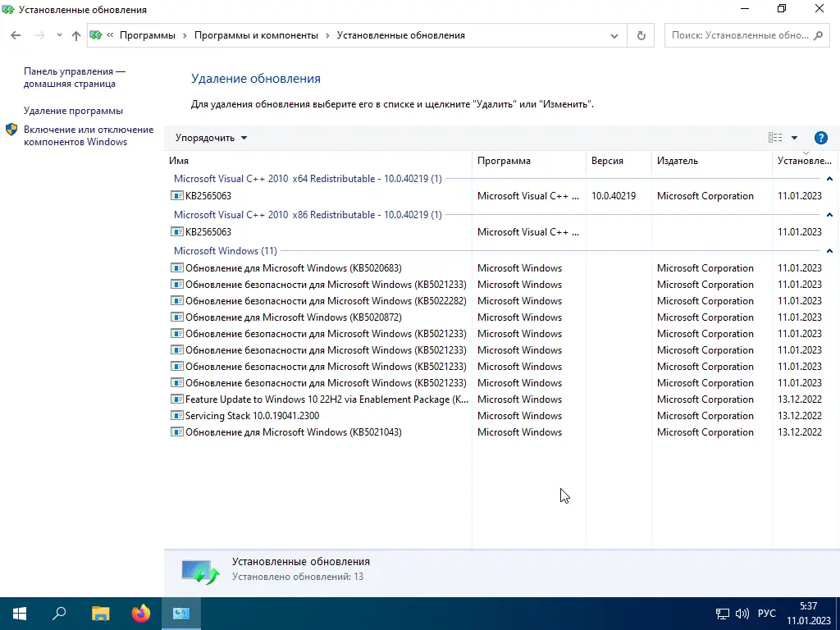Viewport: 840px width, 630px height.
Task: Click Программы и компоненты breadcrumb
Action: pos(256,35)
